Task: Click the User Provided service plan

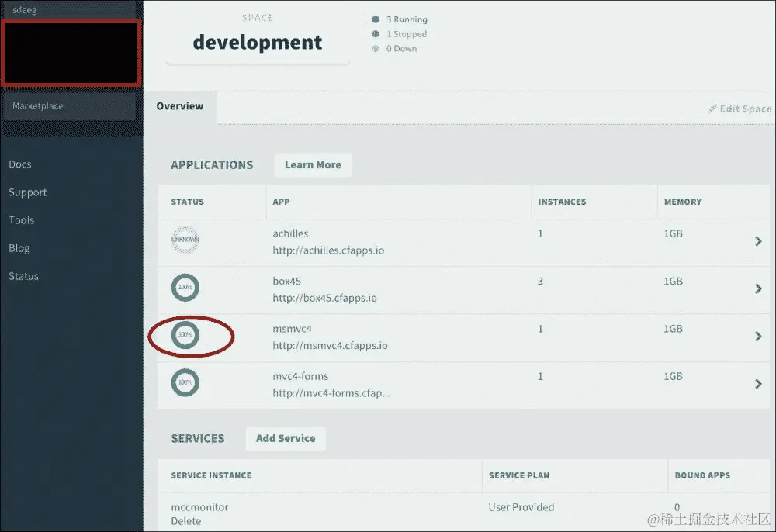Action: pyautogui.click(x=521, y=507)
